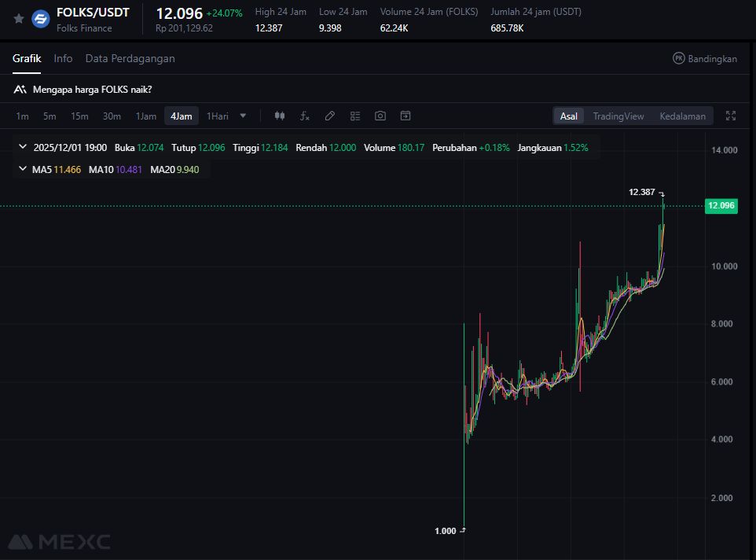
Task: Open 'Mengapa harga FOLKS naik?' link
Action: click(92, 89)
